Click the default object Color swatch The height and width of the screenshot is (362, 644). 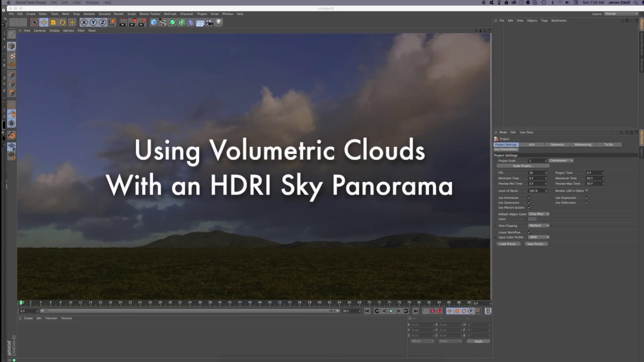[532, 219]
